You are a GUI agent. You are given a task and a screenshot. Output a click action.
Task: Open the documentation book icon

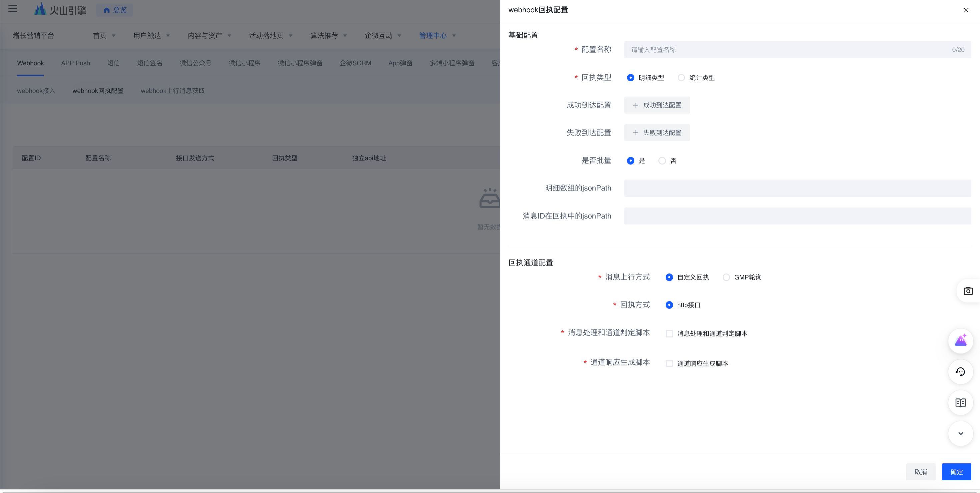click(960, 402)
